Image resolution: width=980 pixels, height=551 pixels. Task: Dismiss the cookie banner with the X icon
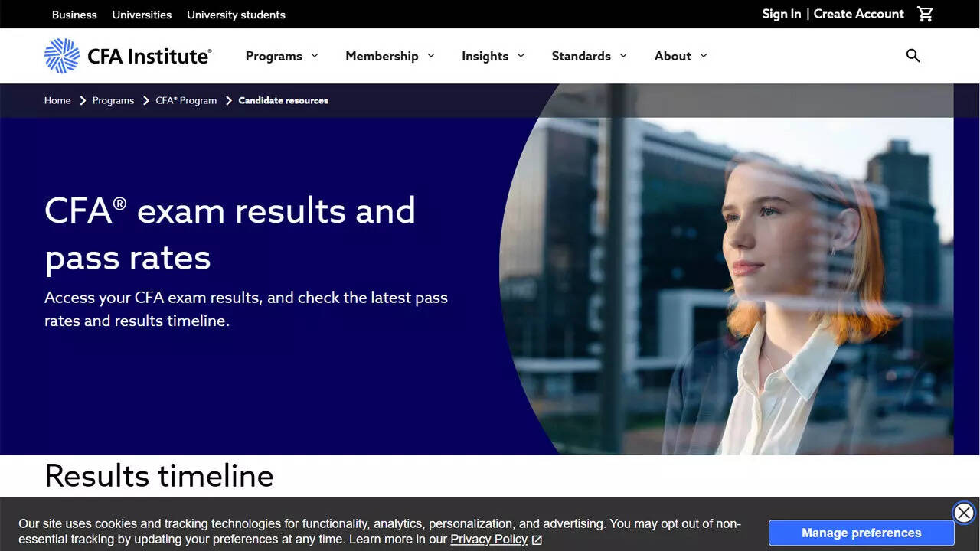tap(963, 513)
